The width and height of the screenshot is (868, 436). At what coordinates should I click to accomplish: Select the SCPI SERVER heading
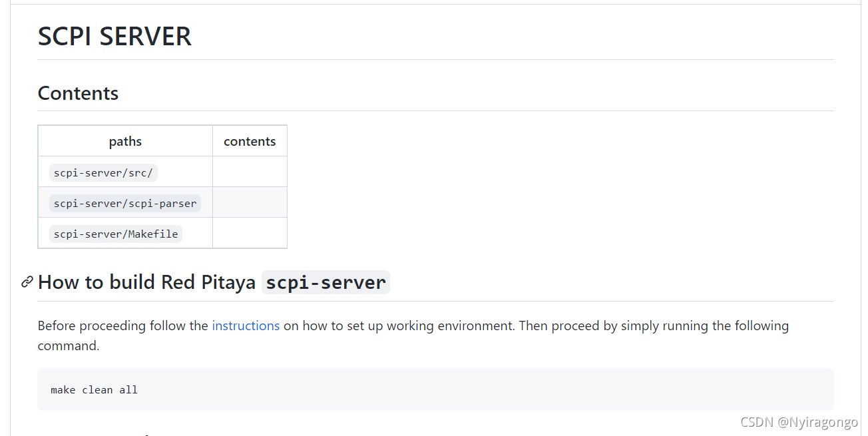click(114, 36)
